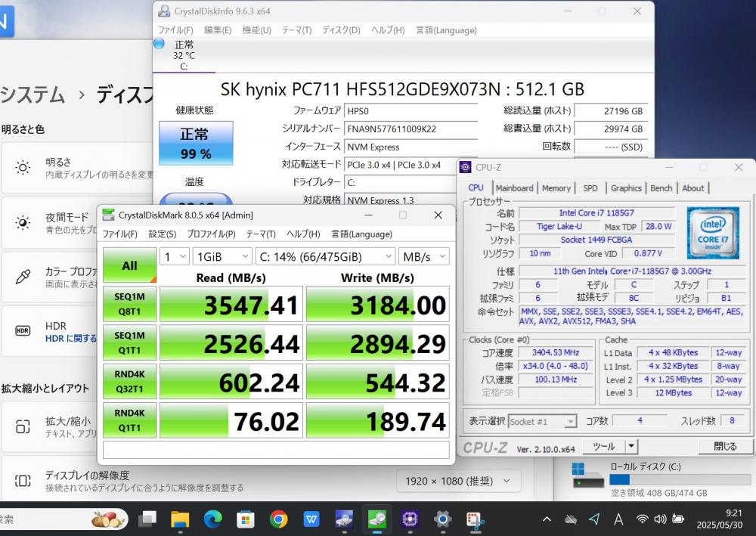The image size is (756, 536).
Task: Open the MB/s unit dropdown
Action: pos(424,257)
